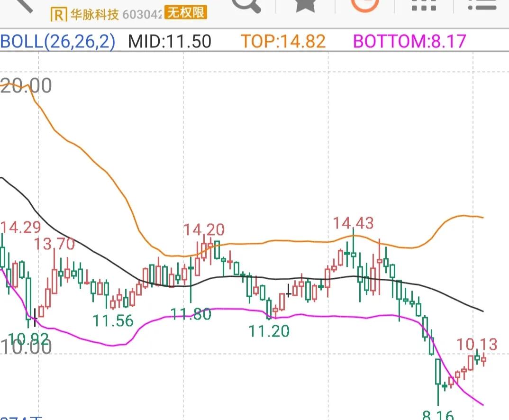509x420 pixels.
Task: Tap the 14.43 peak label
Action: (354, 223)
